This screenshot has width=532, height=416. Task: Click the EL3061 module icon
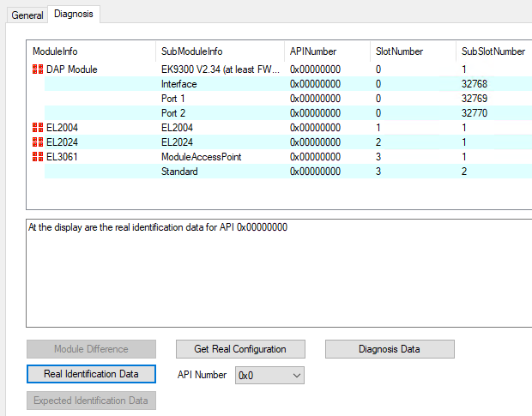(38, 157)
